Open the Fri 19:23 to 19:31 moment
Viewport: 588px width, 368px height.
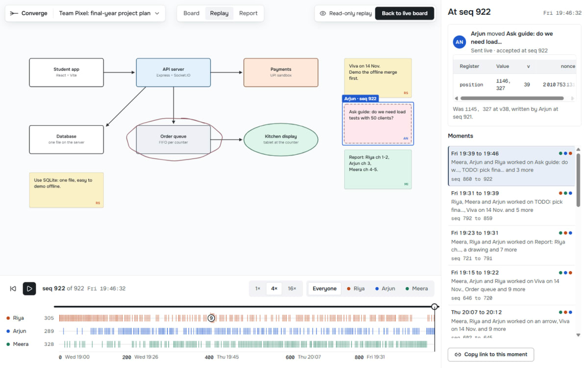pyautogui.click(x=511, y=245)
